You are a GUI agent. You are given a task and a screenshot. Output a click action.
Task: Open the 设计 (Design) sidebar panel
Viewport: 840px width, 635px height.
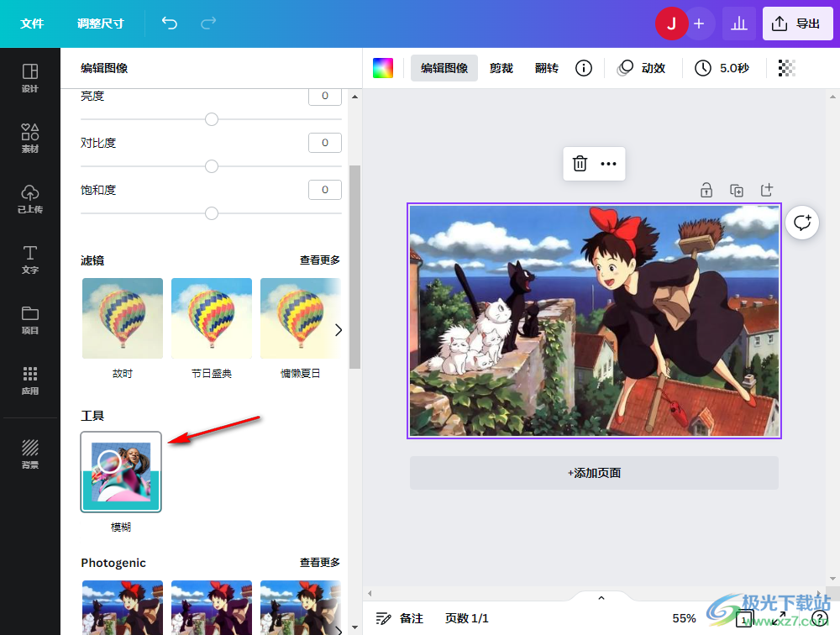tap(30, 78)
